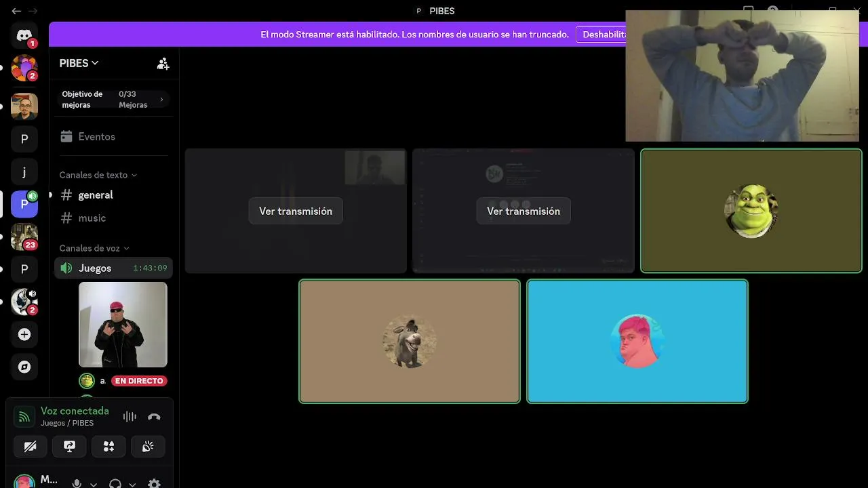This screenshot has height=488, width=868.
Task: Select the Shrek participant tile
Action: 751,211
